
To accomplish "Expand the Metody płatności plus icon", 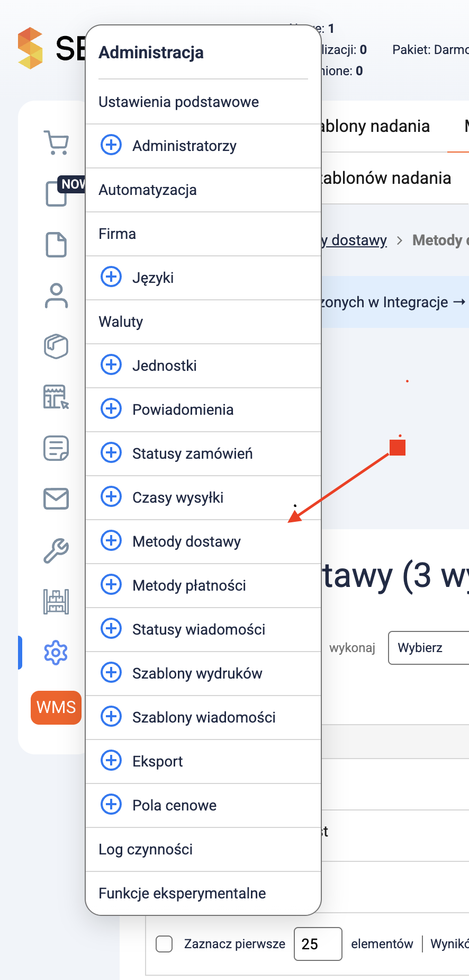I will [111, 584].
